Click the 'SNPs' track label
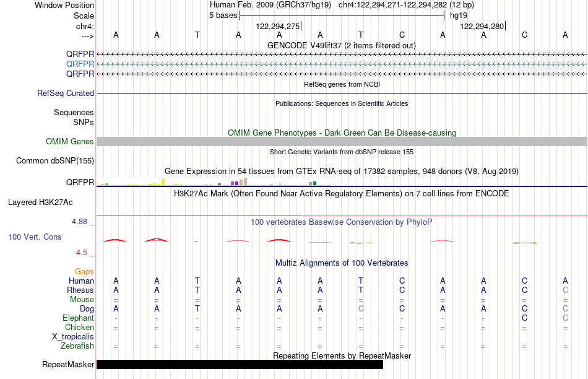The image size is (588, 379). coord(84,122)
